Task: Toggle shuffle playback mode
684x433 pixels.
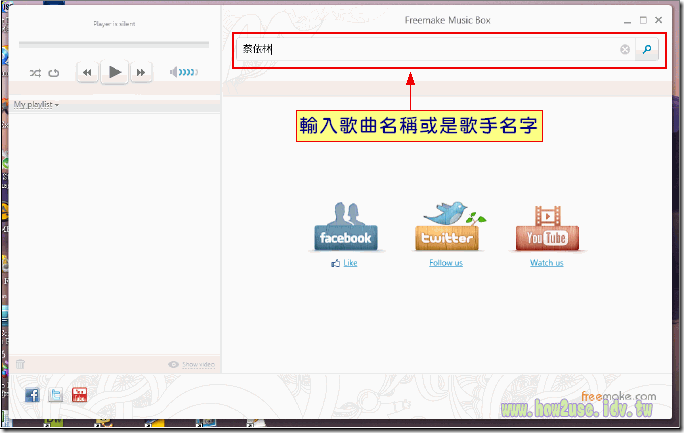Action: (36, 72)
